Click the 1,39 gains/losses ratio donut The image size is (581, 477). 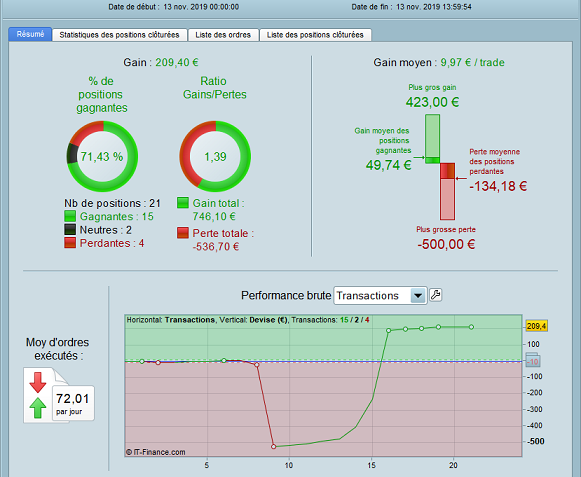click(215, 156)
